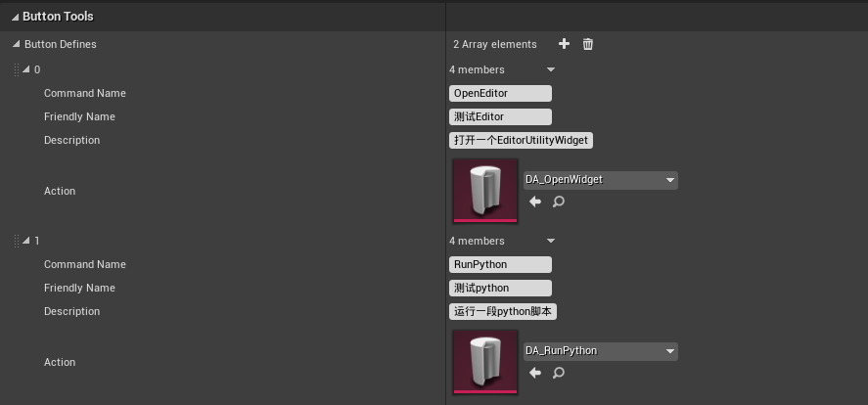This screenshot has width=868, height=405.
Task: Select Command Name label under element 0
Action: tap(85, 93)
